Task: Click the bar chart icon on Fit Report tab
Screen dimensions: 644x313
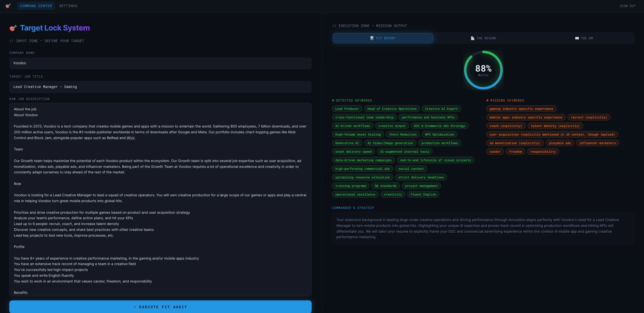Action: [372, 38]
